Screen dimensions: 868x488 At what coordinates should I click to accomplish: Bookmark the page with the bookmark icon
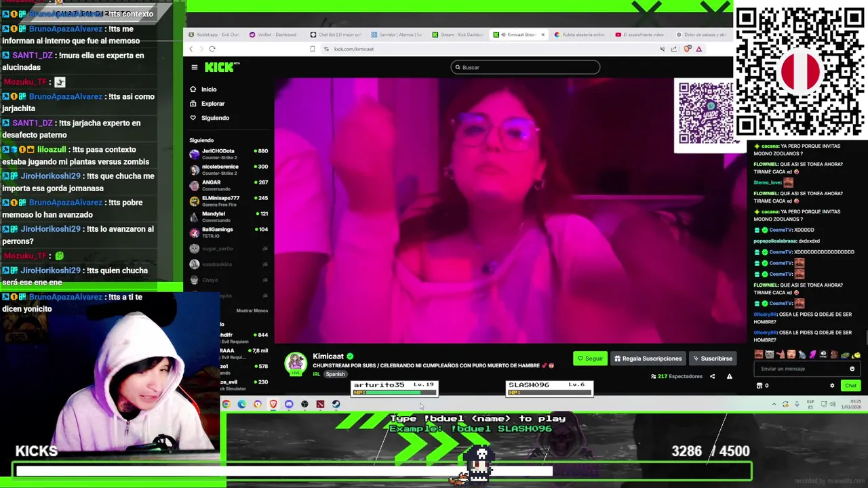point(312,49)
